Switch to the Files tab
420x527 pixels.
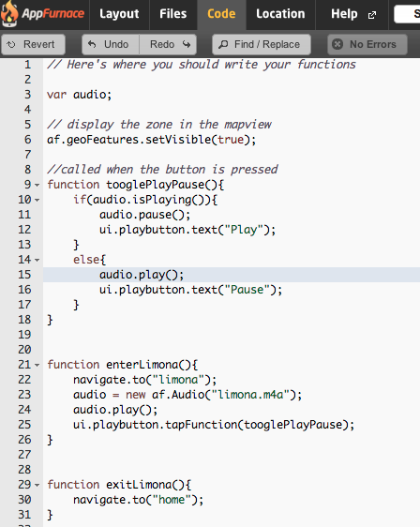172,14
